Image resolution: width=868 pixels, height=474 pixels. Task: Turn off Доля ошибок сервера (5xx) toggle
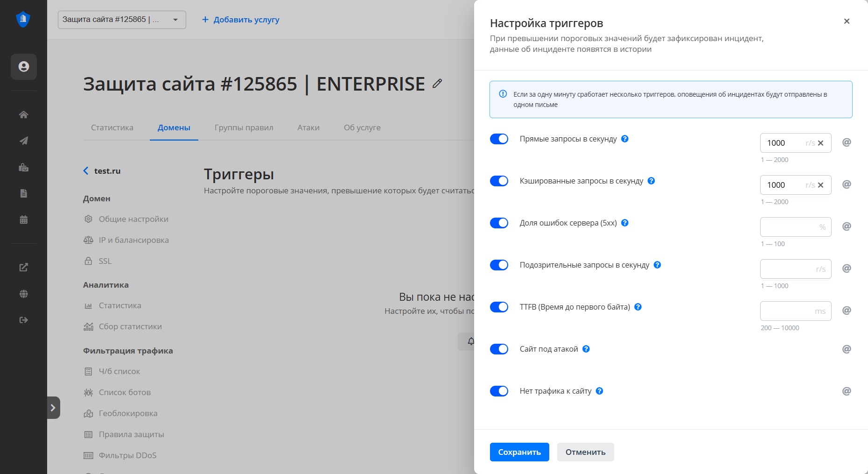pos(499,223)
